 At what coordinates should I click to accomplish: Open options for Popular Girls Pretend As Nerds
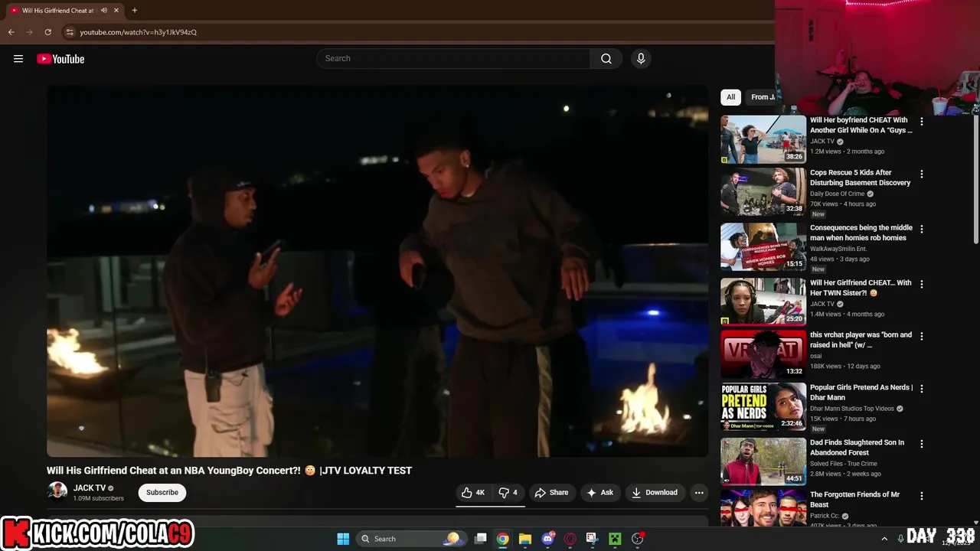[x=922, y=389]
